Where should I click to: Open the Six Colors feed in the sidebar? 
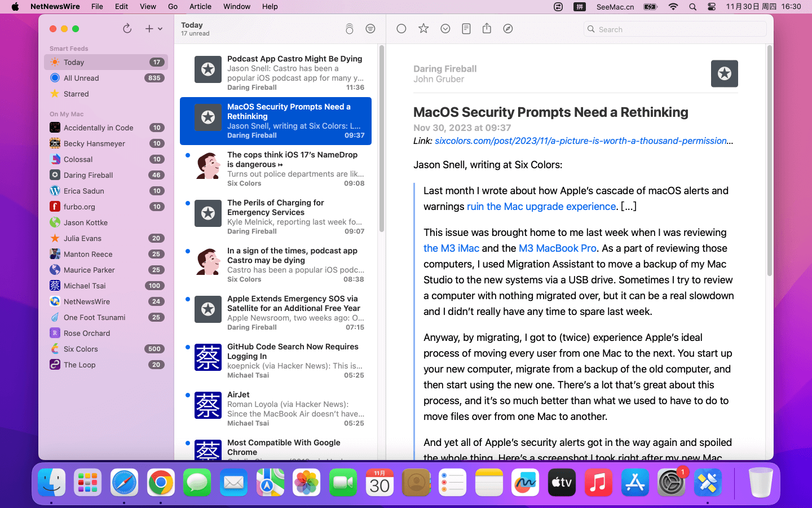[x=106, y=349]
